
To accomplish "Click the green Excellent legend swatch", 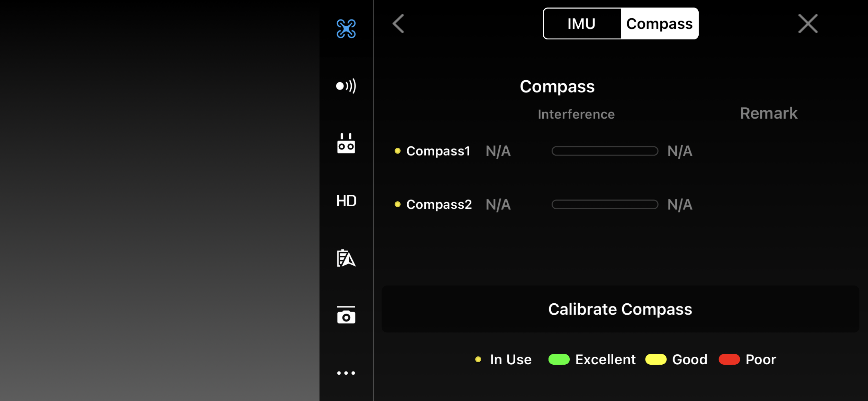I will [x=559, y=359].
